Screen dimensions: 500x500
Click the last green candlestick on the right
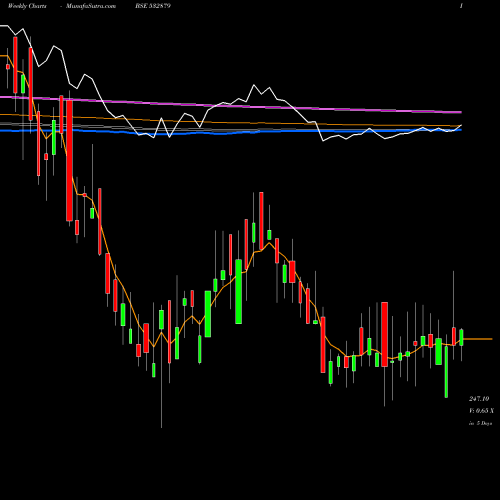point(462,337)
